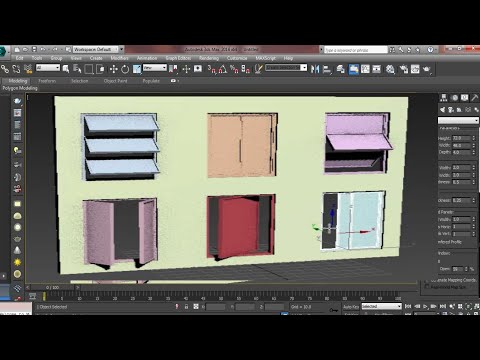The image size is (480, 360).
Task: Click the teapot Render Production icon
Action: (x=427, y=69)
